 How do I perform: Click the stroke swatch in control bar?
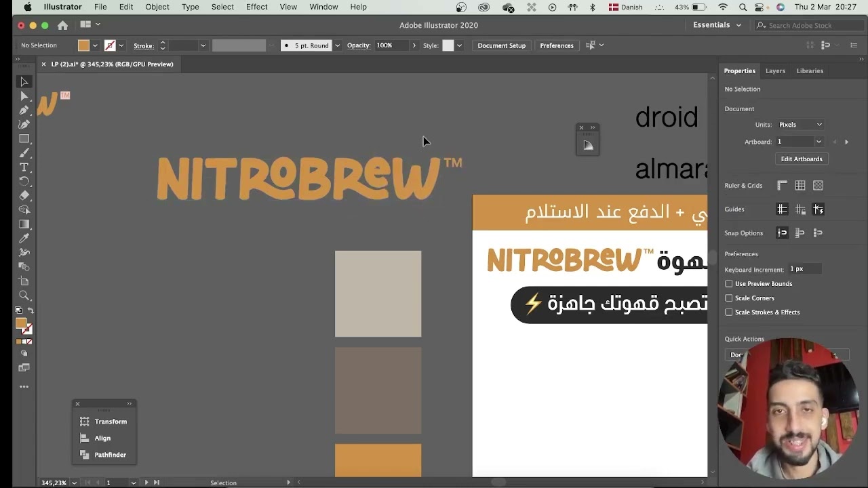click(x=110, y=45)
